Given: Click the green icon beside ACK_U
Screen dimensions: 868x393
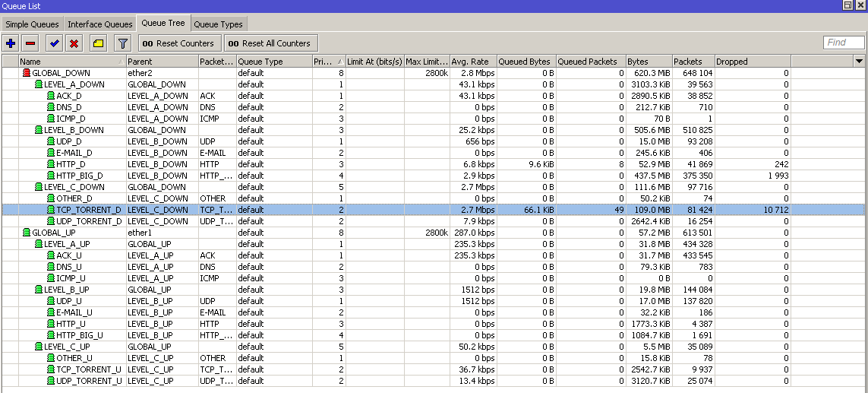Looking at the screenshot, I should pyautogui.click(x=51, y=255).
